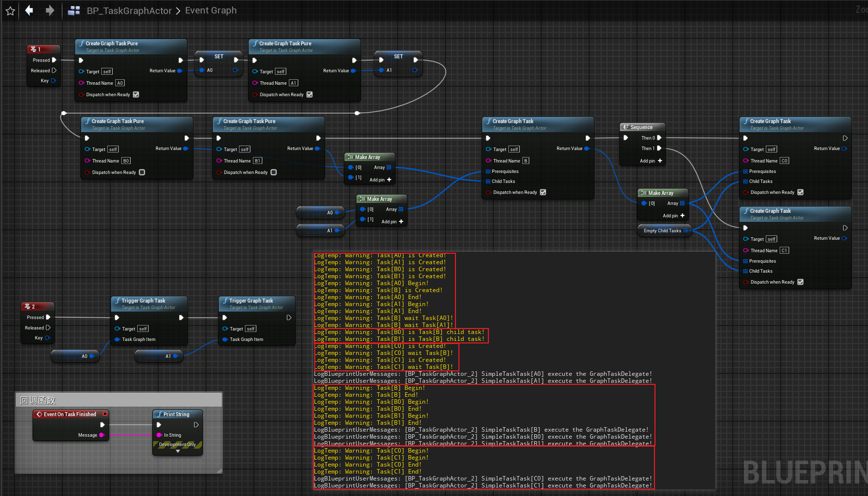Click Then 1 exec pin on Sequence
Screen dimensions: 868x496
pyautogui.click(x=659, y=149)
